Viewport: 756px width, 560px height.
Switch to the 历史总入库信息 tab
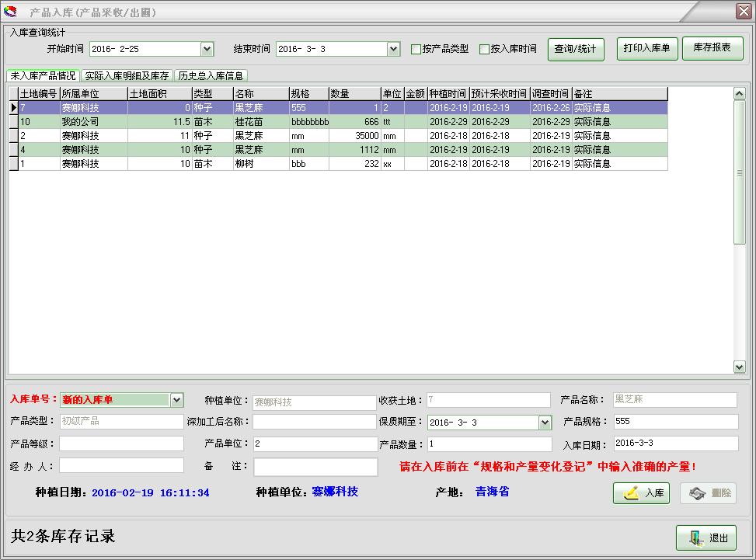pos(209,76)
